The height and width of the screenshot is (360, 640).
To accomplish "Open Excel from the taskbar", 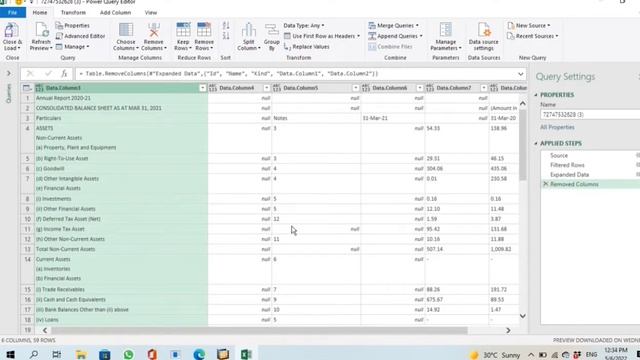I will pyautogui.click(x=246, y=354).
